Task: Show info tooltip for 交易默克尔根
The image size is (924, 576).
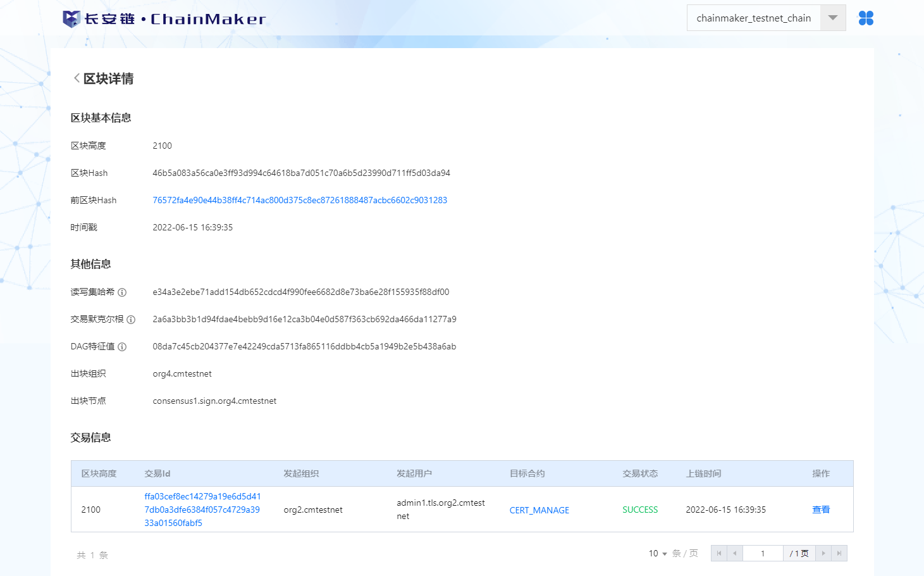Action: click(x=131, y=320)
